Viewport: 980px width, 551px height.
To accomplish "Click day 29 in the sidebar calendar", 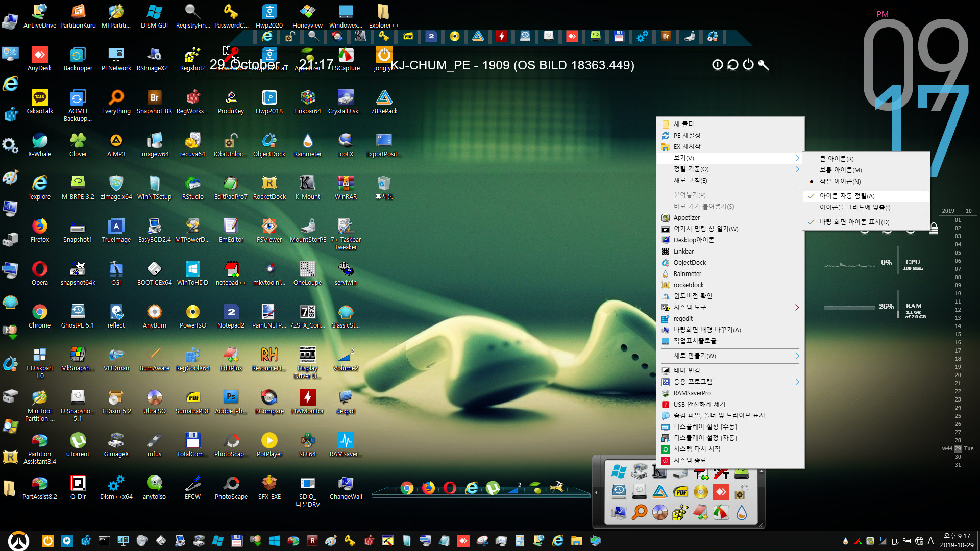I will [958, 448].
